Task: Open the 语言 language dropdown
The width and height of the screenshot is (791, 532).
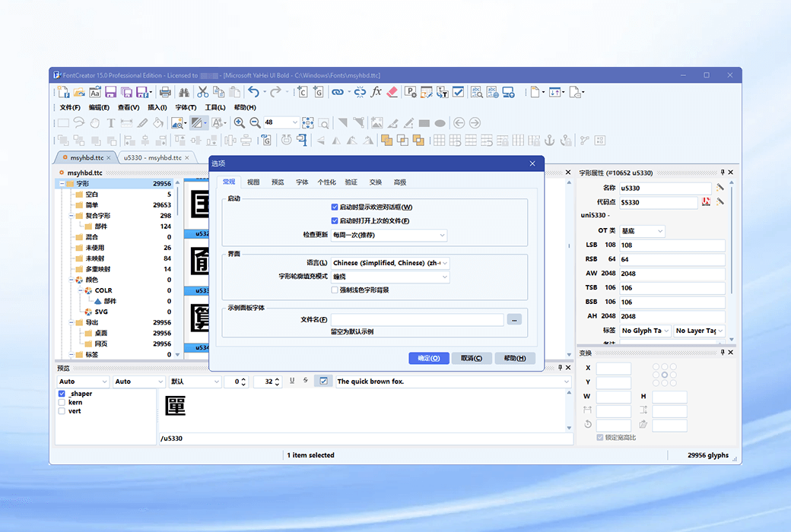Action: click(390, 263)
